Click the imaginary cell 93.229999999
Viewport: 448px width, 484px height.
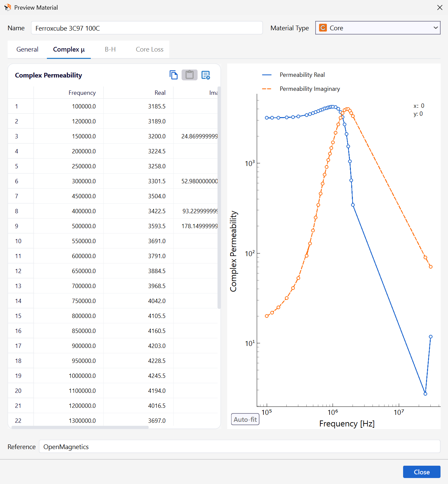[x=196, y=211]
